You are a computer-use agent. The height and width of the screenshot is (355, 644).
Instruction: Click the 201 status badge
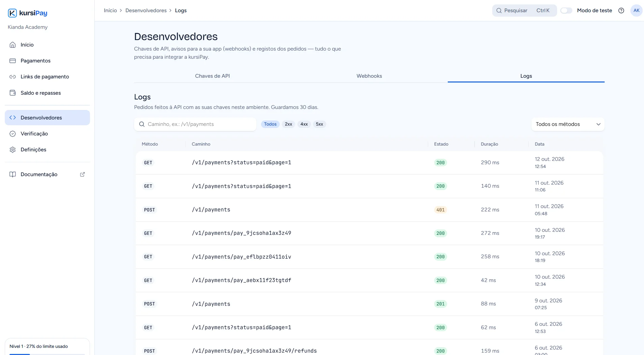point(440,304)
